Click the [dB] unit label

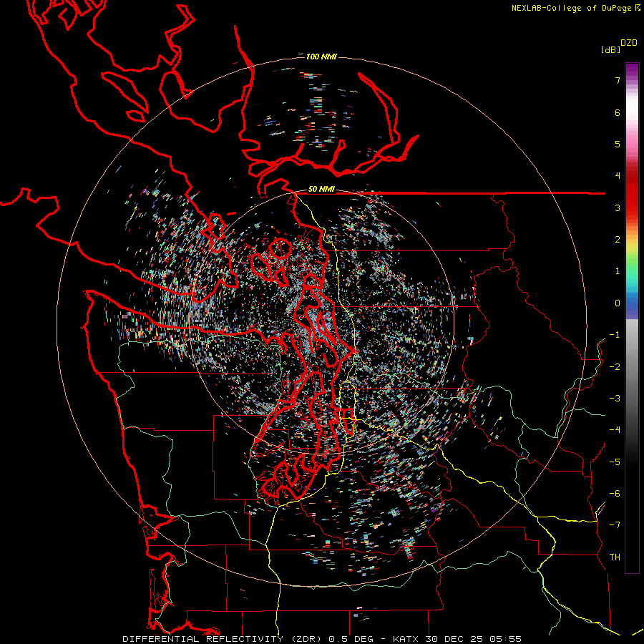(x=611, y=49)
